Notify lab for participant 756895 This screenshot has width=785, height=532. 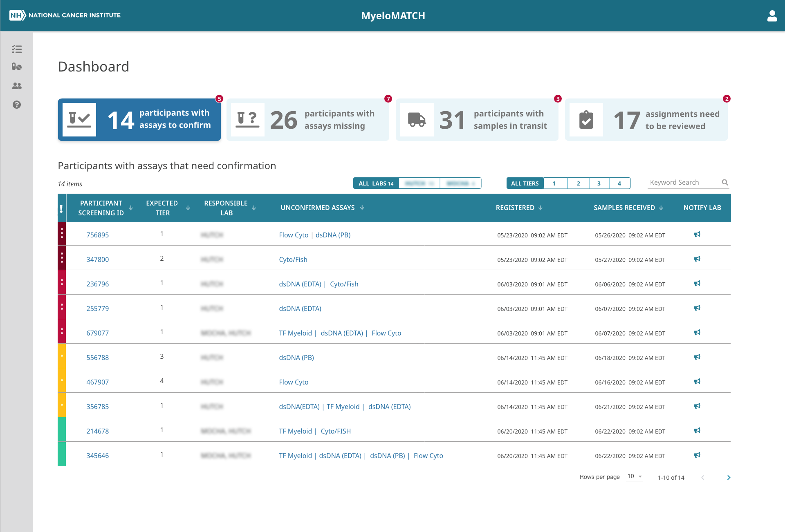(697, 235)
